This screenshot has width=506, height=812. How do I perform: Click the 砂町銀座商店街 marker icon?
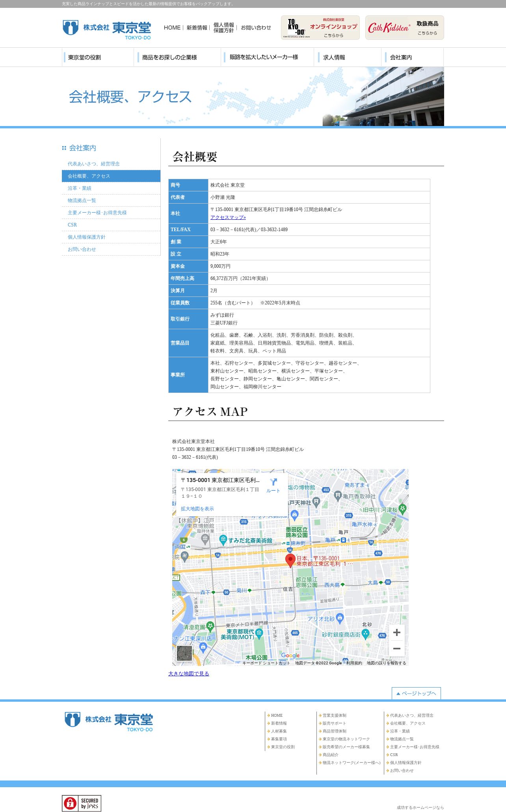click(x=365, y=634)
